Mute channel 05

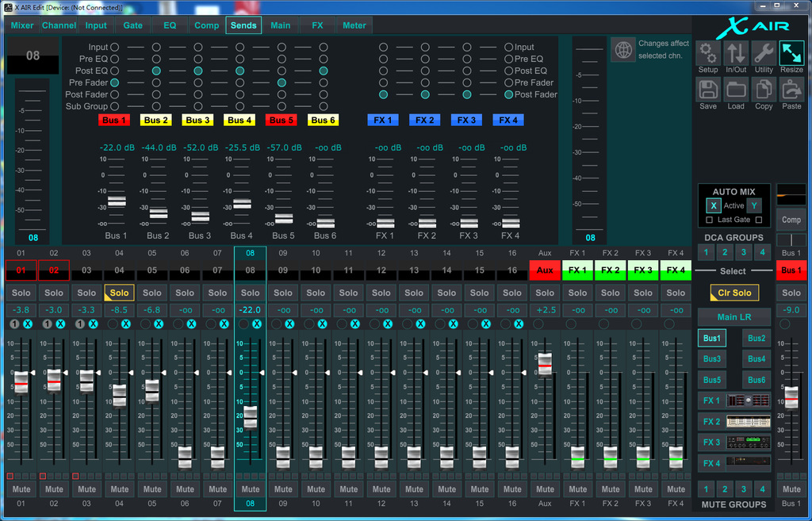click(152, 489)
